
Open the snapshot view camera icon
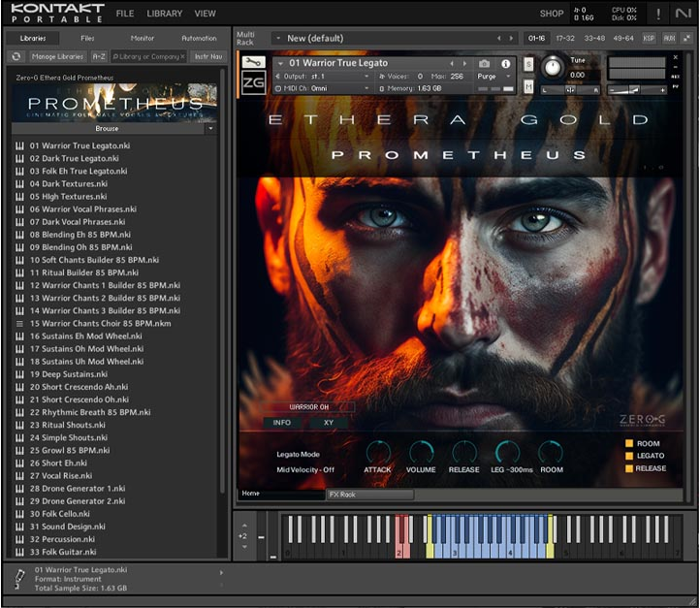click(485, 64)
